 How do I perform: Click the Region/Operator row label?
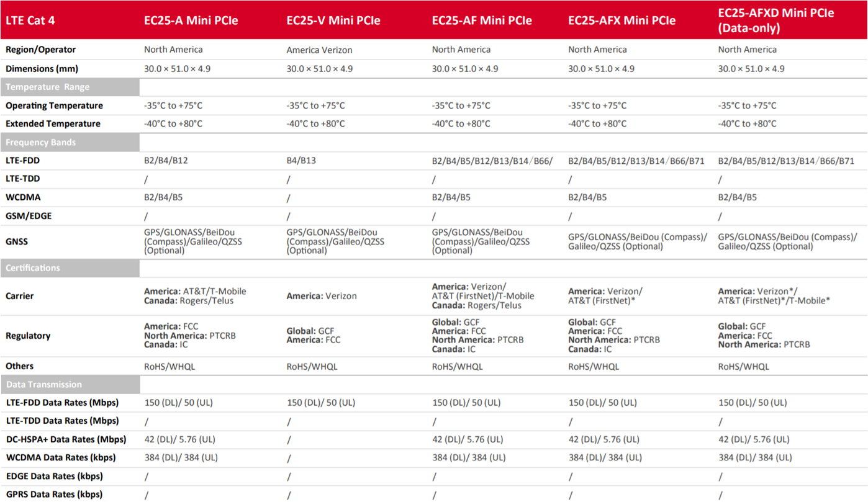pos(40,50)
